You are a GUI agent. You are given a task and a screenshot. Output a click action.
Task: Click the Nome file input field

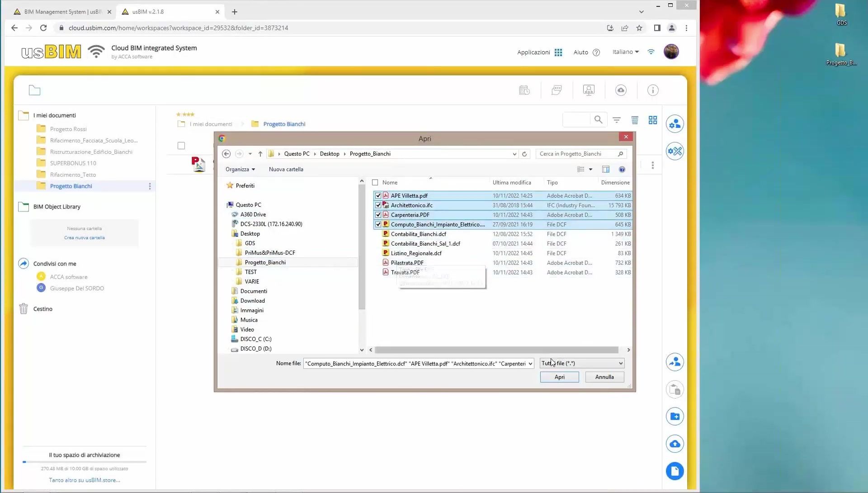(415, 364)
